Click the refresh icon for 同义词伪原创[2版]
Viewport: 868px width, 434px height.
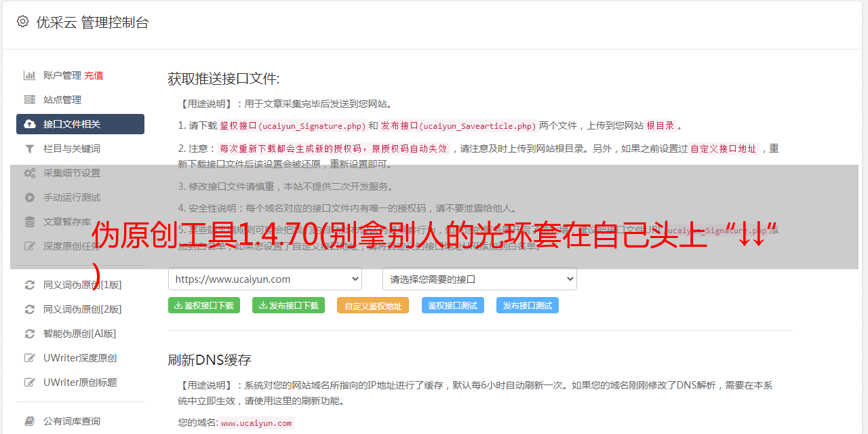point(30,309)
